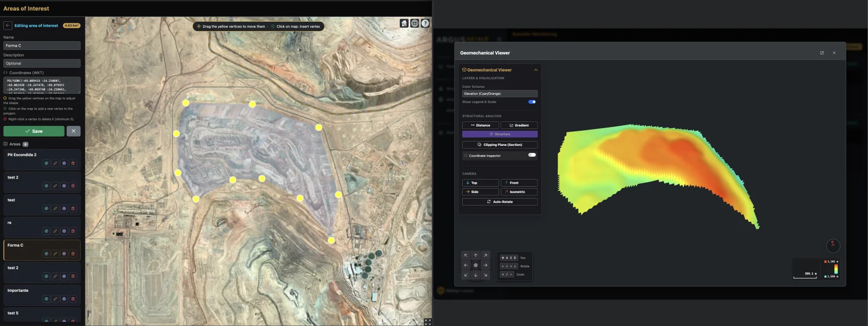Pop out the Geomechanical Viewer window icon
Viewport: 868px width, 326px height.
point(822,53)
